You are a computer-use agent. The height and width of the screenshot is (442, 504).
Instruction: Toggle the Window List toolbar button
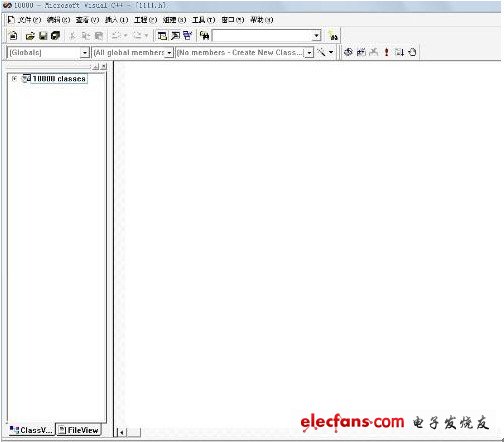point(188,36)
